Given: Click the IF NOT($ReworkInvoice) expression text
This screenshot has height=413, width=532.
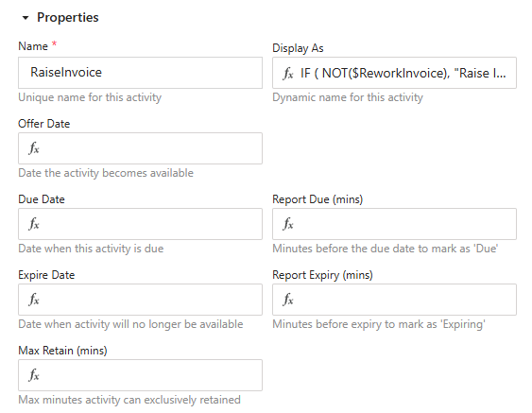Looking at the screenshot, I should [403, 73].
